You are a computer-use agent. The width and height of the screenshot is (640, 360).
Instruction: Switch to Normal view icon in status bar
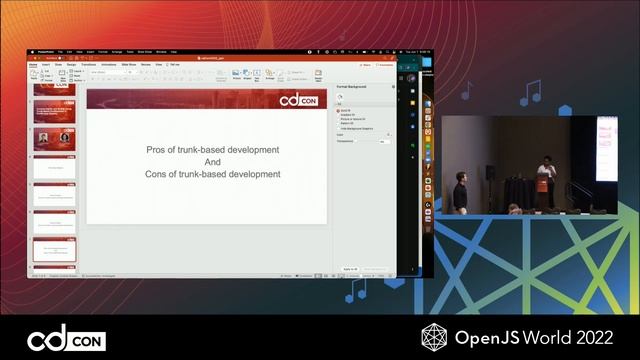(x=318, y=276)
